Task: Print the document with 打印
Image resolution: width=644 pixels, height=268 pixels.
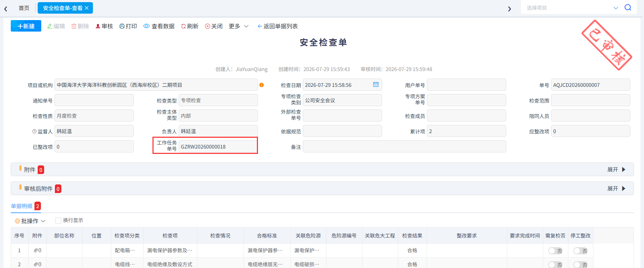Action: pyautogui.click(x=128, y=26)
